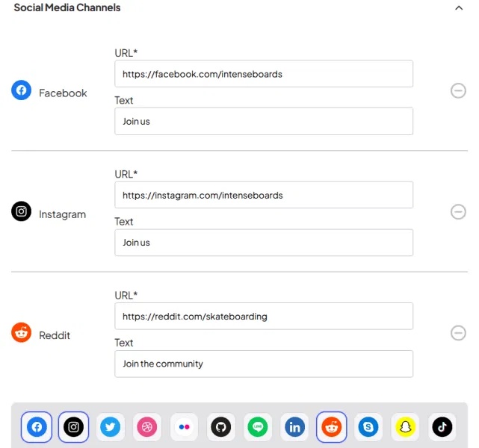
Task: Add the Dribbble social channel
Action: click(147, 427)
